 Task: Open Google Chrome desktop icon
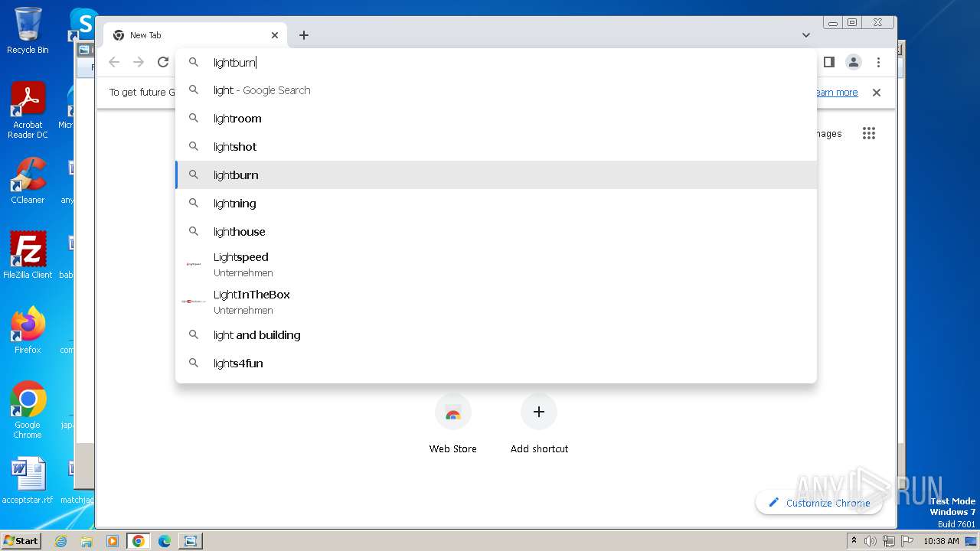tap(28, 410)
